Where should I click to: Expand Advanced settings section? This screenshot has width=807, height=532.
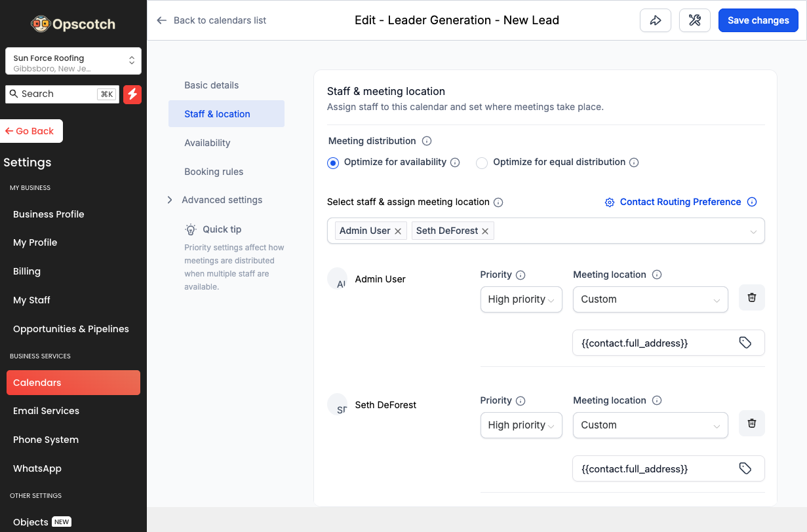(222, 200)
